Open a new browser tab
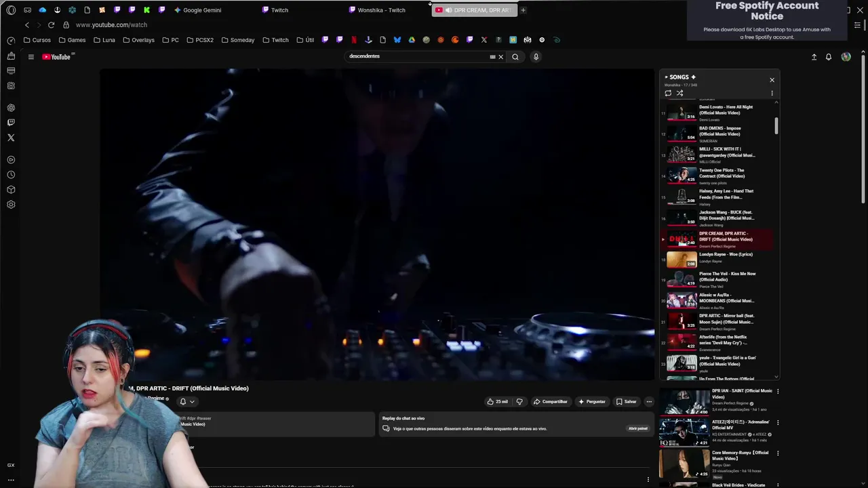The width and height of the screenshot is (868, 488). (x=523, y=10)
